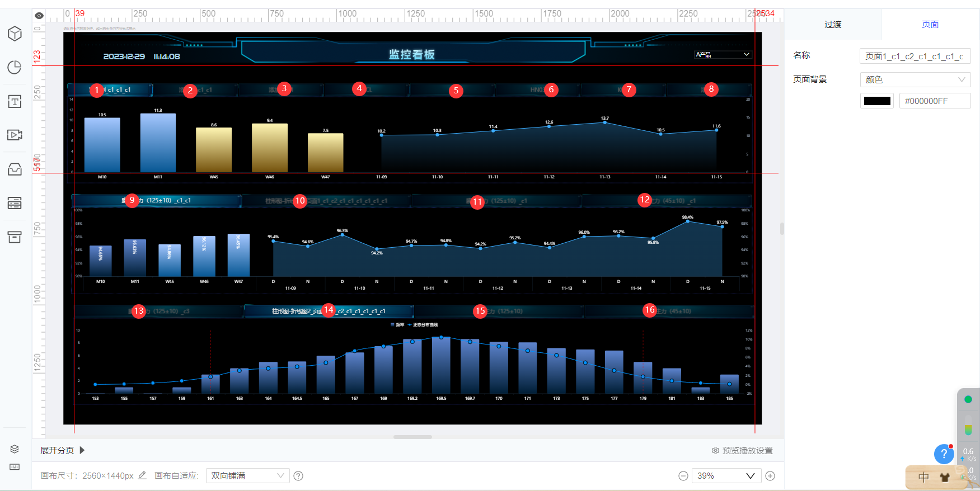Zoom in with the plus icon
Screen dimensions: 980x491
pyautogui.click(x=770, y=476)
